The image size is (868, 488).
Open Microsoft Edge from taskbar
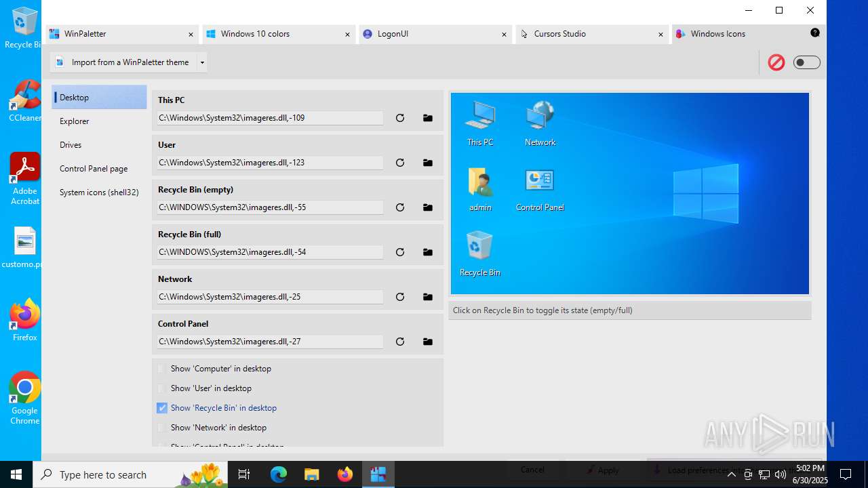tap(279, 474)
